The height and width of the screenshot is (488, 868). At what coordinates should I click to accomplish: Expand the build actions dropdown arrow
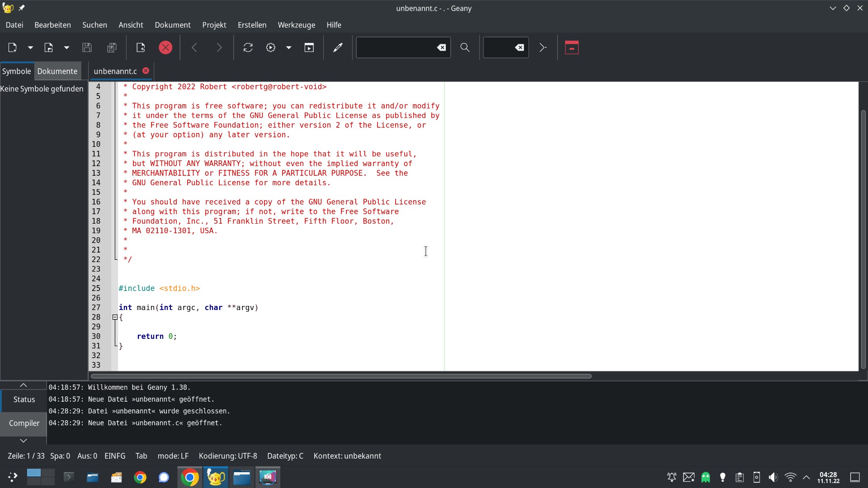click(x=289, y=47)
